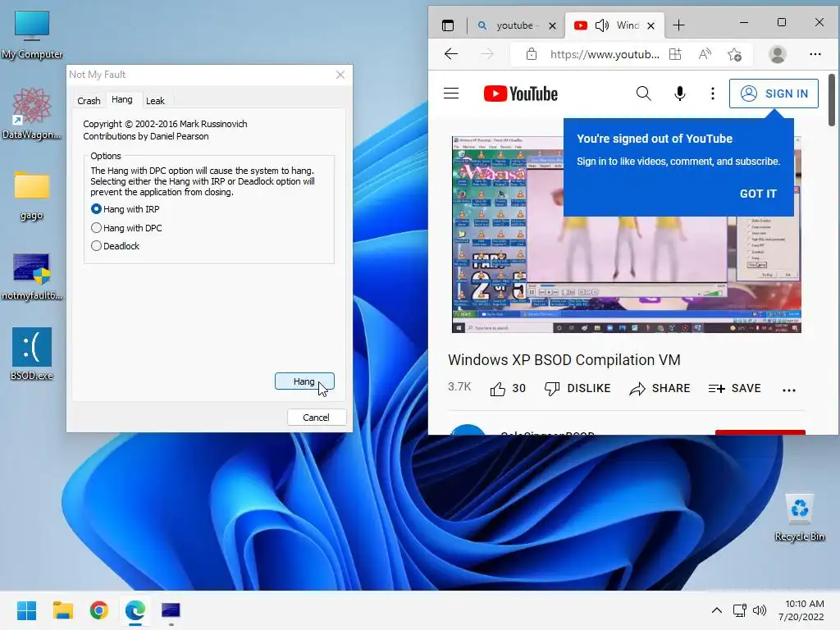Open the gago folder on desktop
The width and height of the screenshot is (840, 630).
32,195
